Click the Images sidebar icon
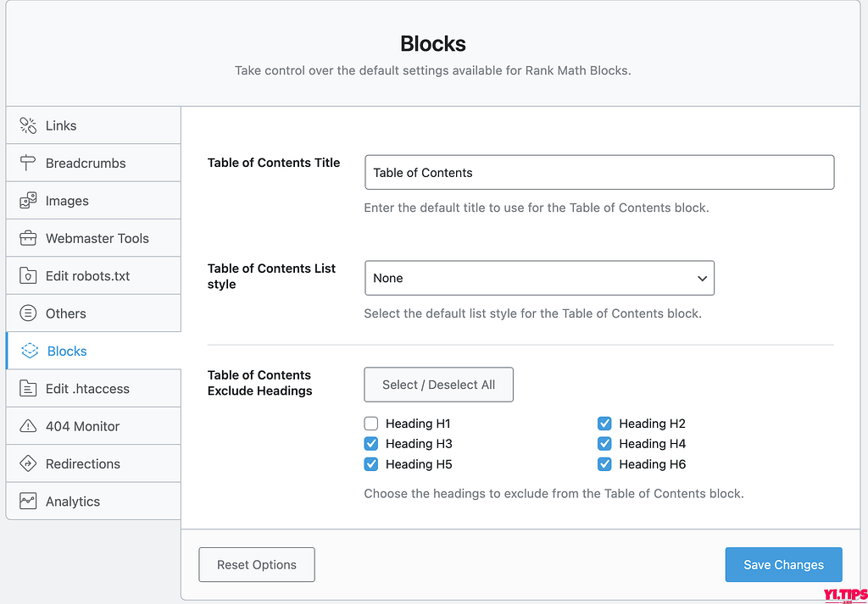The height and width of the screenshot is (604, 868). [28, 201]
